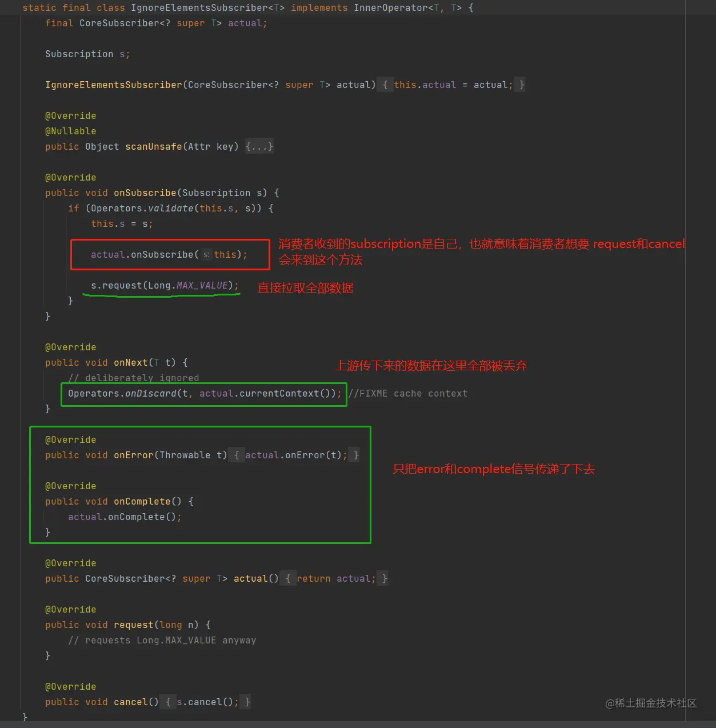This screenshot has height=728, width=716.
Task: Click the @Override annotation above onNext
Action: click(71, 347)
